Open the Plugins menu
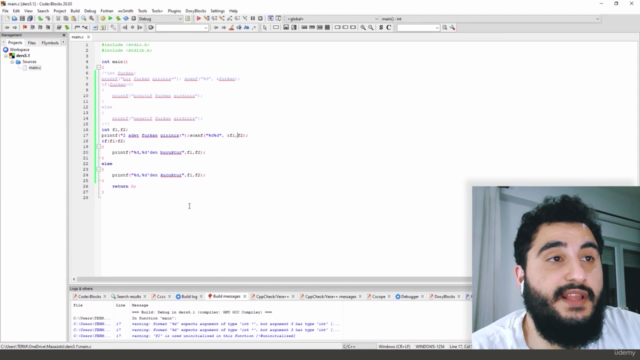 click(174, 11)
